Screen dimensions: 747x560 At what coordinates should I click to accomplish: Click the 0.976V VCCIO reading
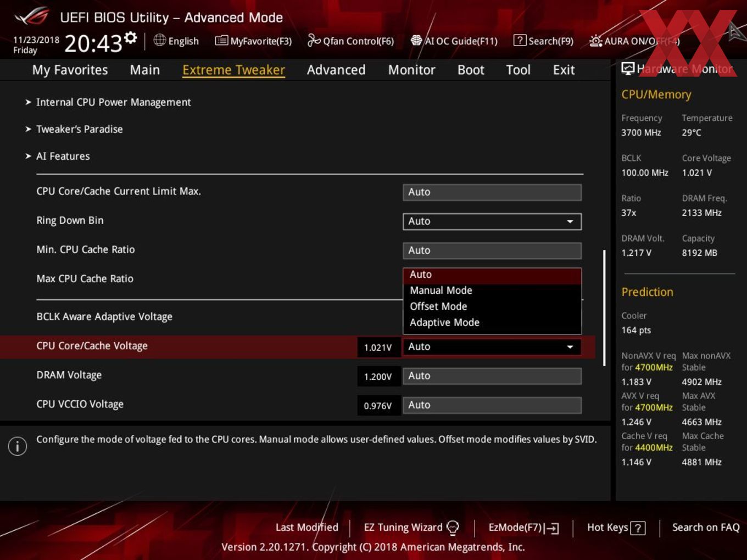point(378,406)
